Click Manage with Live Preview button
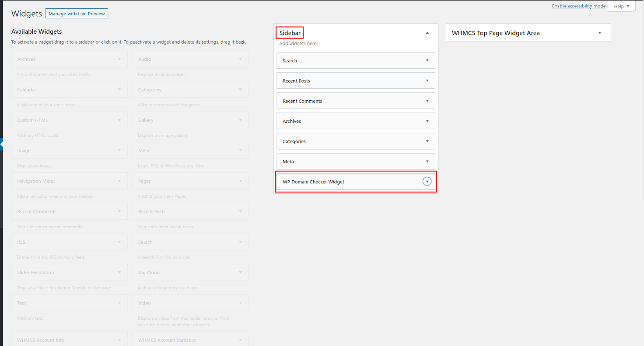The width and height of the screenshot is (644, 346). coord(77,14)
